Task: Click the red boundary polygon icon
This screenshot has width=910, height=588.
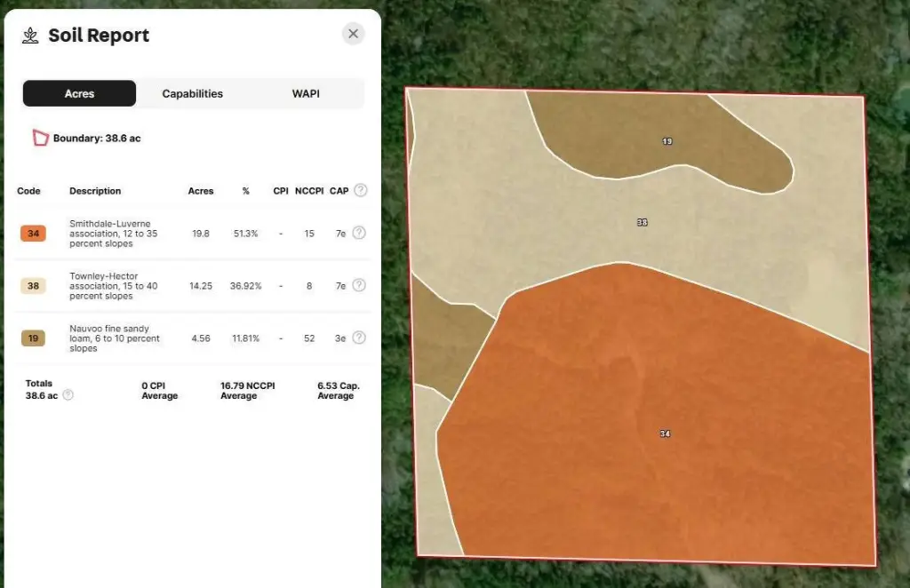Action: point(40,138)
